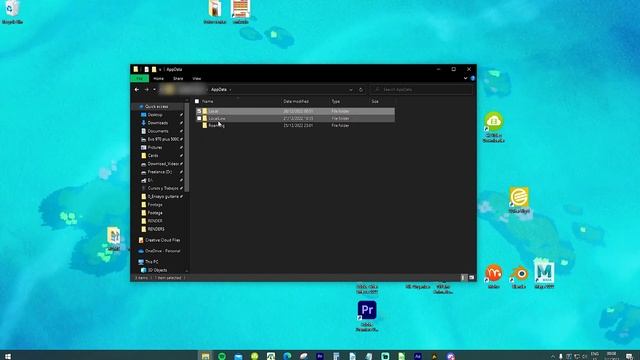Open the Roaming folder
This screenshot has width=640, height=360.
216,126
